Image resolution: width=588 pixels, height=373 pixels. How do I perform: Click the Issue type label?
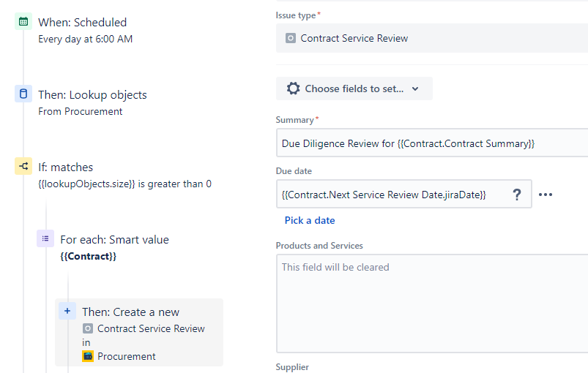click(296, 15)
